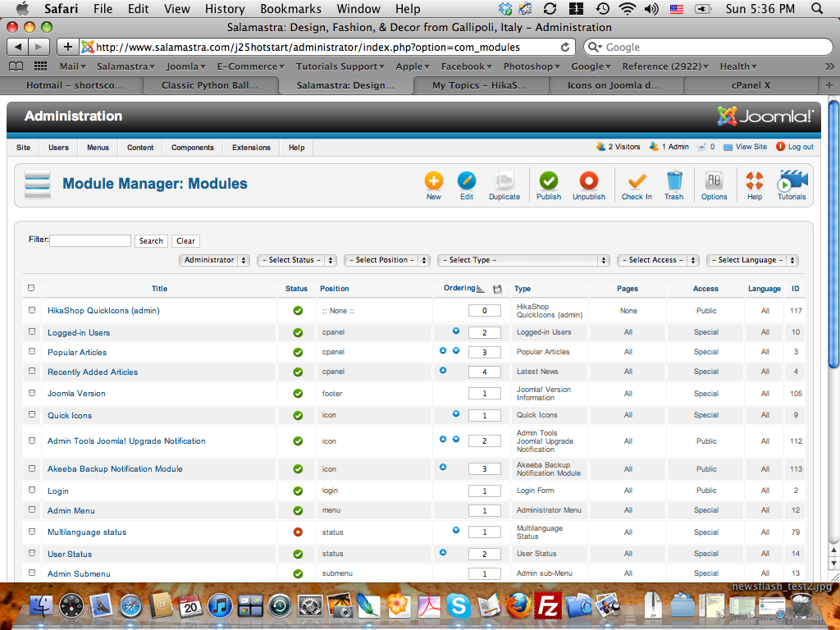
Task: Open the Top Sites grid icon
Action: (x=40, y=66)
